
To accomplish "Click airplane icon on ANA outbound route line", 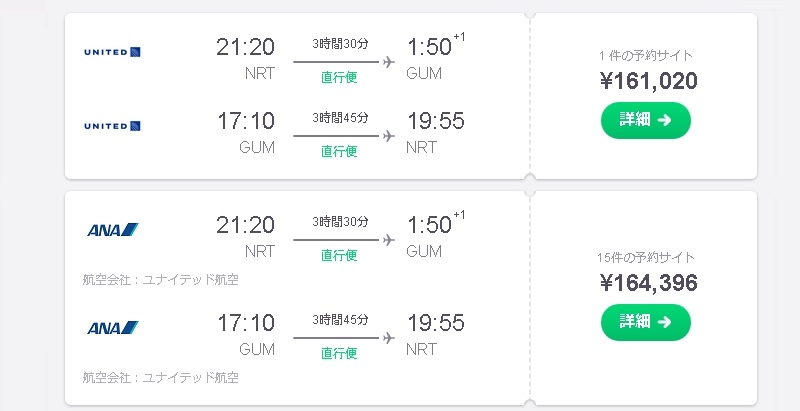I will (388, 239).
